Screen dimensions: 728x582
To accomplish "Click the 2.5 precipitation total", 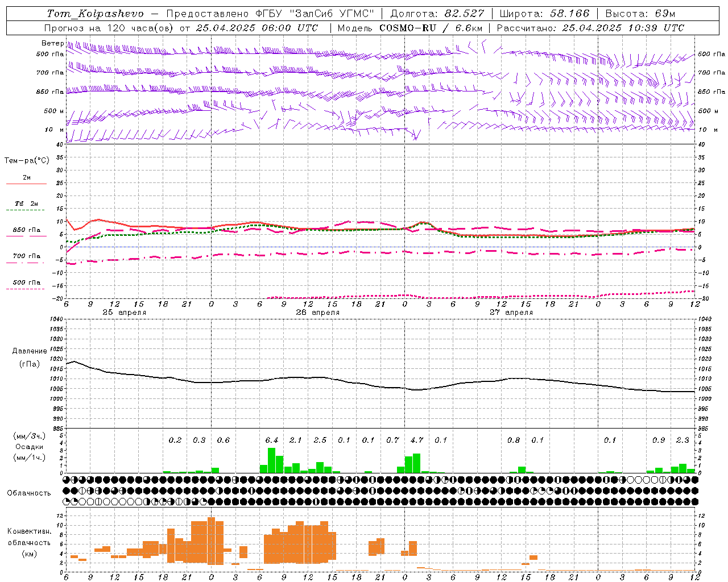I will click(x=320, y=440).
